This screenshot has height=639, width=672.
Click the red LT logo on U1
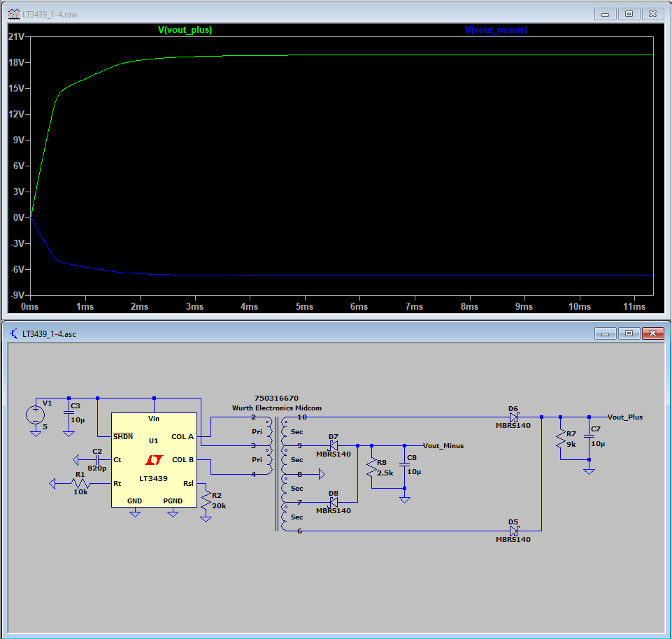coord(154,460)
